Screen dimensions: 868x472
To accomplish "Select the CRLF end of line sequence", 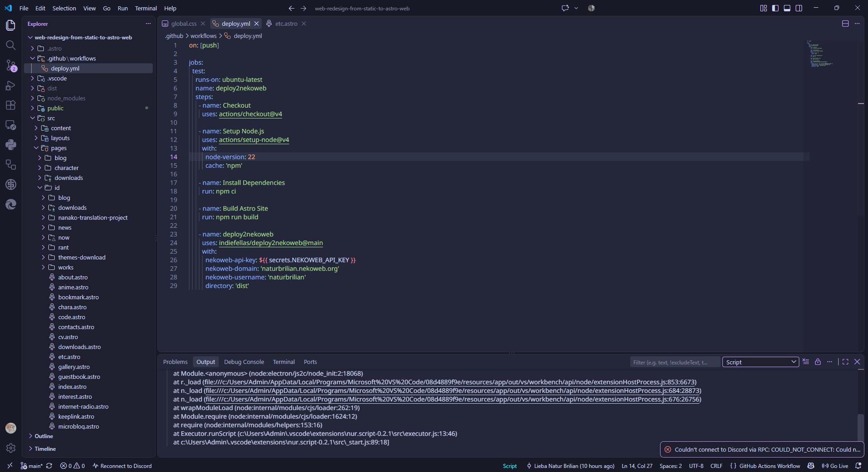I will pos(716,466).
